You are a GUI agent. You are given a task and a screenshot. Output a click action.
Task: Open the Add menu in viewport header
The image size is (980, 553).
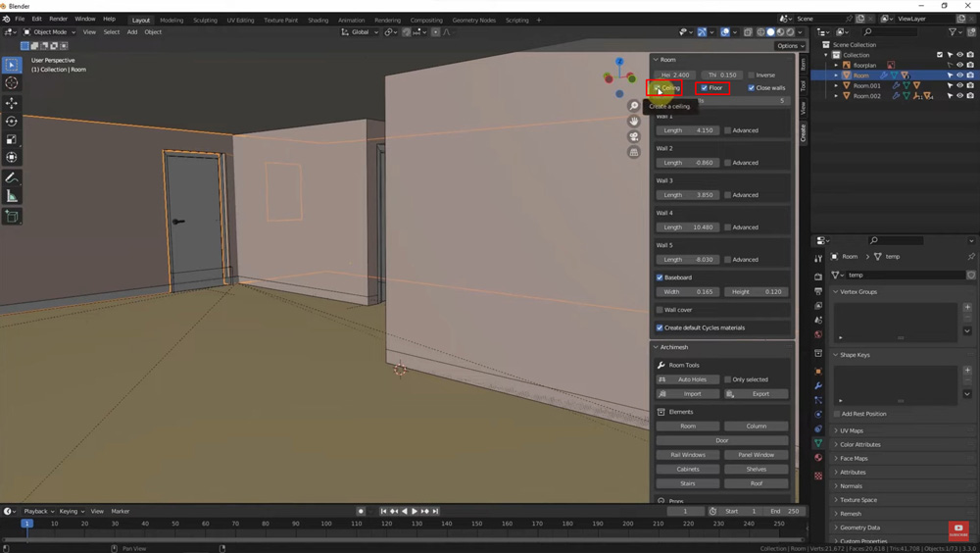click(132, 32)
